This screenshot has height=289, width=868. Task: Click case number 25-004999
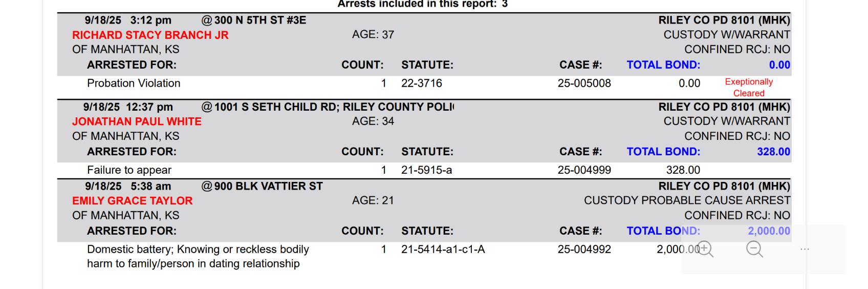coord(584,170)
